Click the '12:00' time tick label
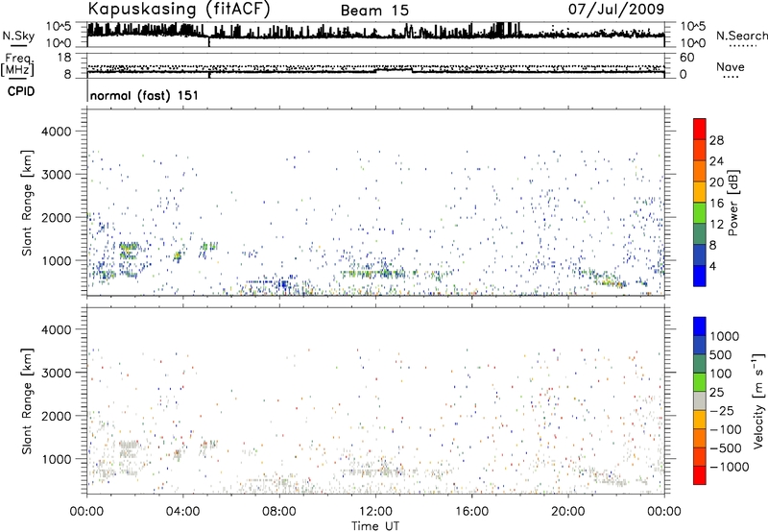This screenshot has width=768, height=532. coord(375,512)
